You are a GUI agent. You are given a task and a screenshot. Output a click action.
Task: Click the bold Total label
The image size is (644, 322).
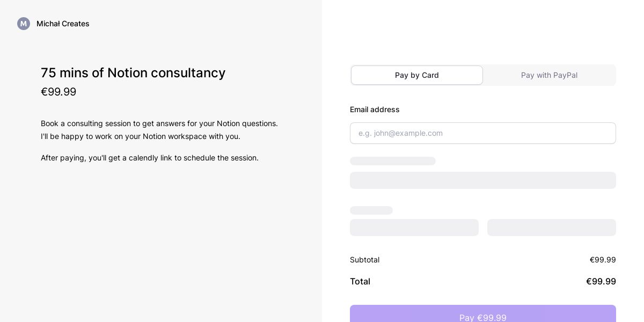[x=360, y=281]
